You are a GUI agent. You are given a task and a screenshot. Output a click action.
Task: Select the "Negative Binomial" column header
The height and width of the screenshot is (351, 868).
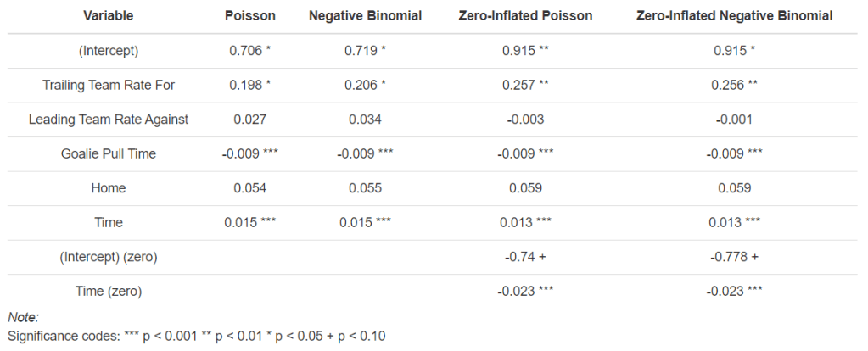point(365,16)
